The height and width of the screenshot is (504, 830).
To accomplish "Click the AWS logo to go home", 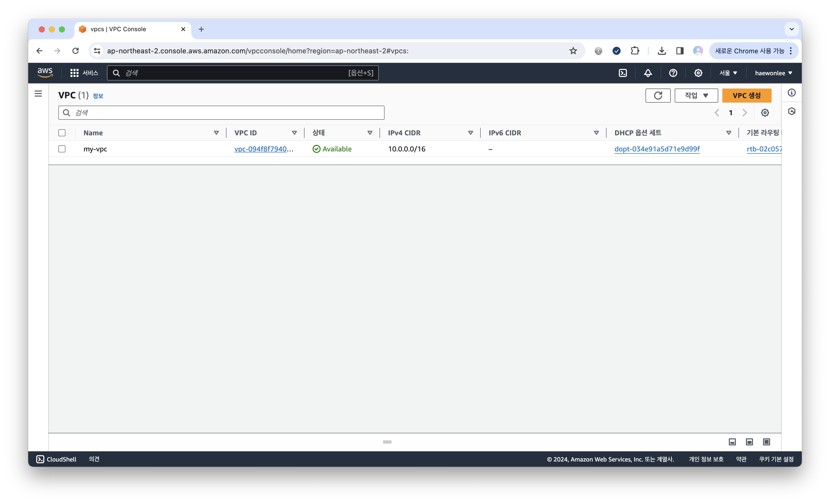I will (x=45, y=73).
